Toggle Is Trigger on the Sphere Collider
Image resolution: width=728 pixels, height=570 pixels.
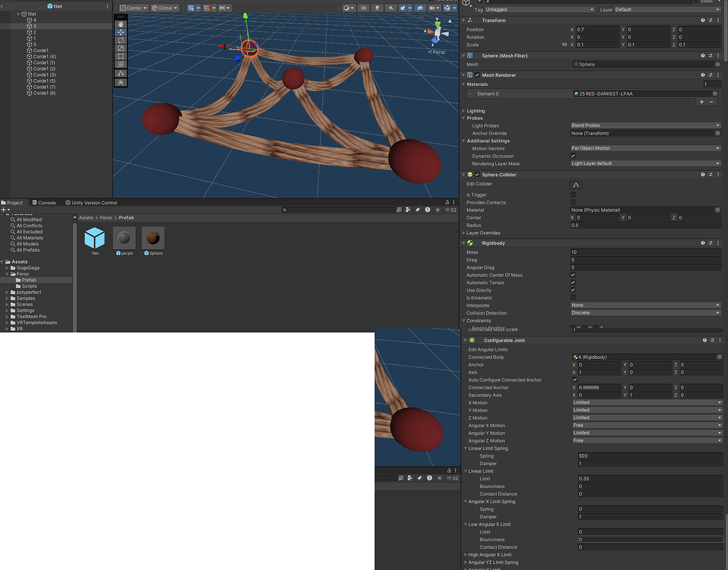coord(573,194)
